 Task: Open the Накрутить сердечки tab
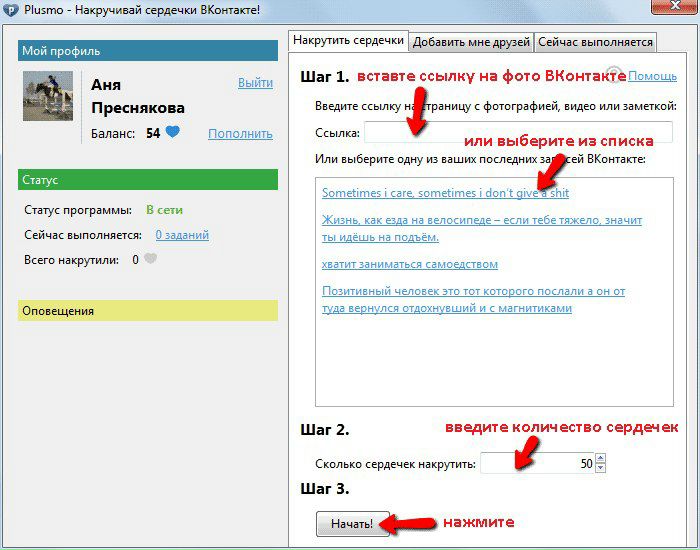(348, 40)
